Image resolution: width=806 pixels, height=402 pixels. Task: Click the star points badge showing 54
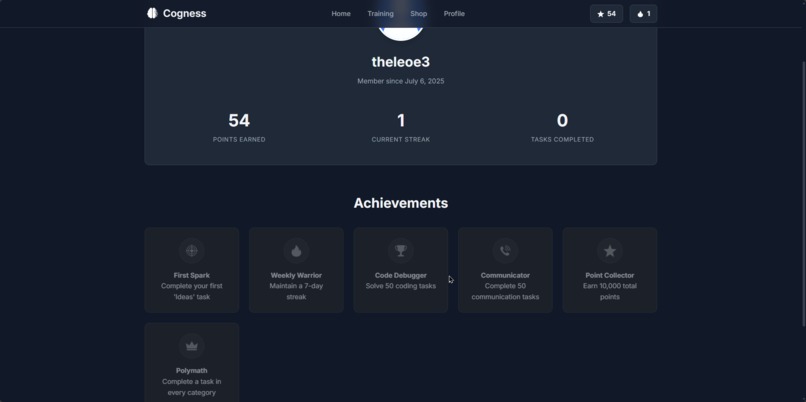pos(607,14)
